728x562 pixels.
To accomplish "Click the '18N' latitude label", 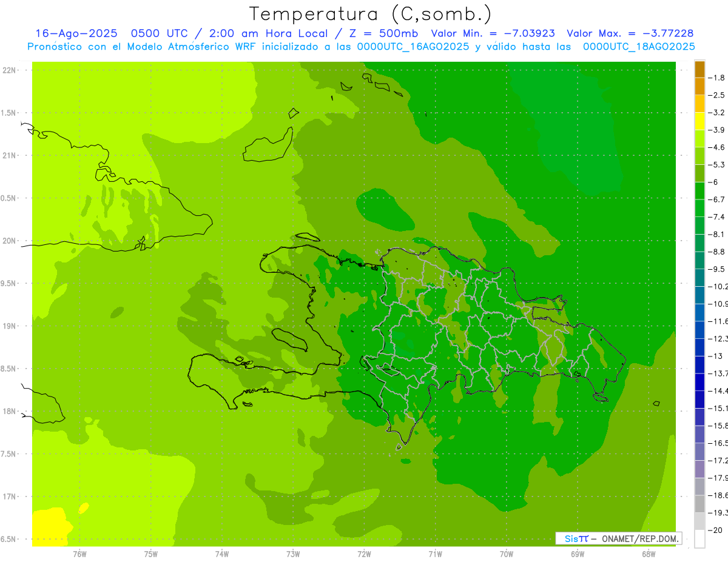I will point(9,411).
